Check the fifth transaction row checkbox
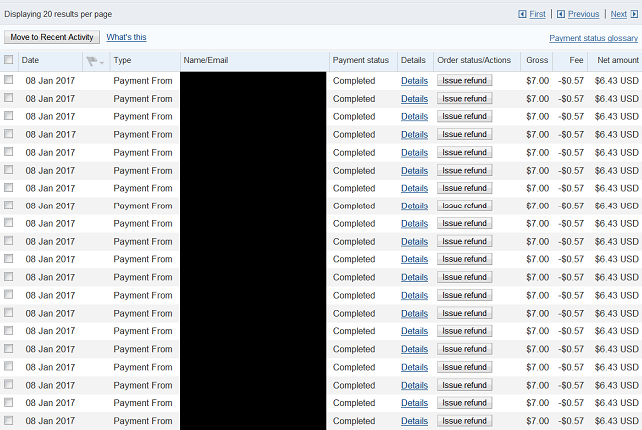Screen dimensions: 642x430 [9, 152]
